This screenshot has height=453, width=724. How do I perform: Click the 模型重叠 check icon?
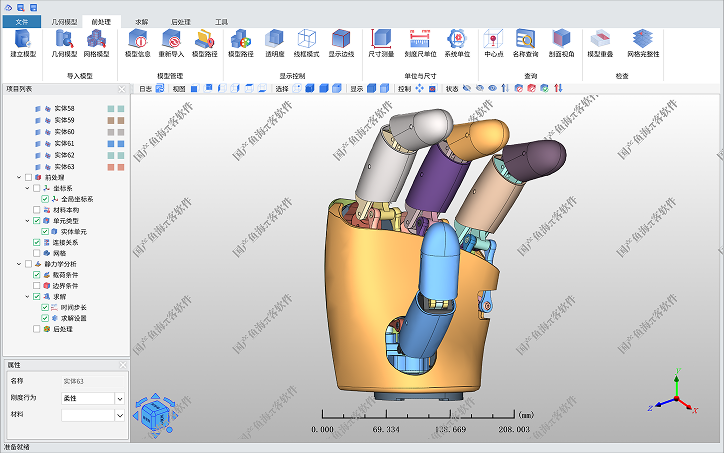coord(601,42)
